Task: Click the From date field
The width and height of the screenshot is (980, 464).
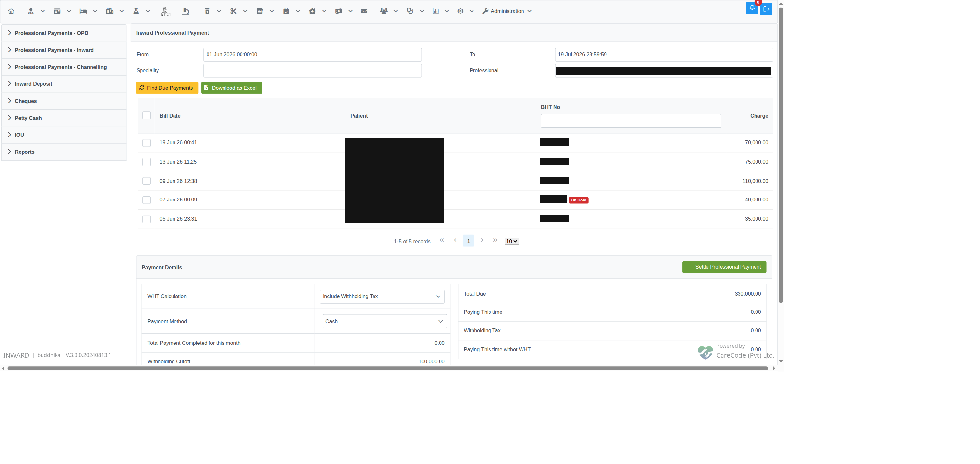Action: point(312,54)
